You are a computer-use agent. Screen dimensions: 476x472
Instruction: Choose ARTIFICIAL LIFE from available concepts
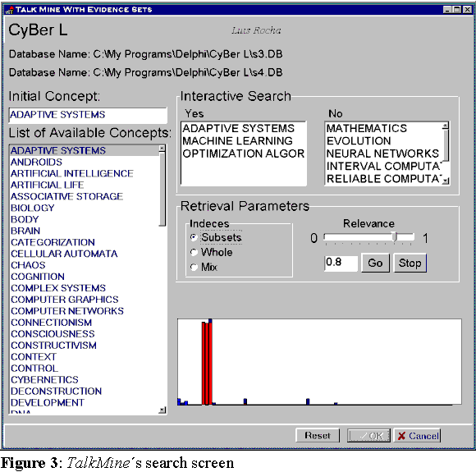click(47, 185)
